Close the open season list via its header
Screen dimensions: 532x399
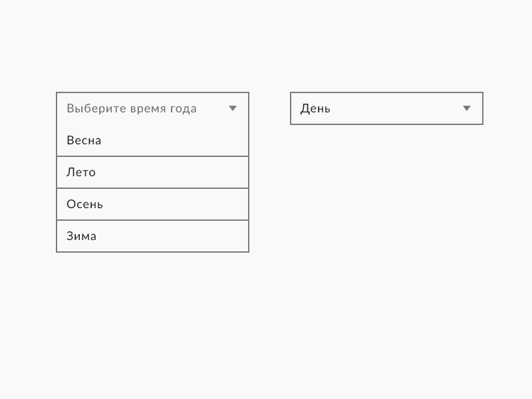point(152,108)
